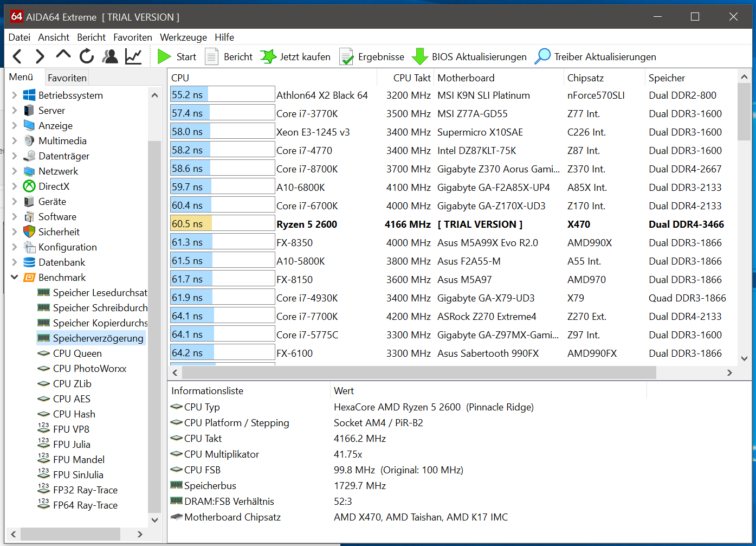Open CPU Queen benchmark
Viewport: 756px width, 546px height.
[x=69, y=353]
